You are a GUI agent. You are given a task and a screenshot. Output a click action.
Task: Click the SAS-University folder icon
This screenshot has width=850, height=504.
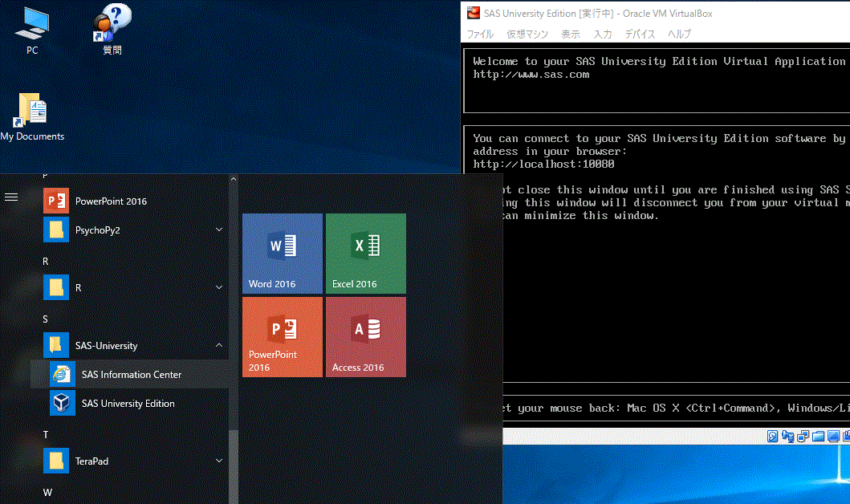[x=56, y=345]
